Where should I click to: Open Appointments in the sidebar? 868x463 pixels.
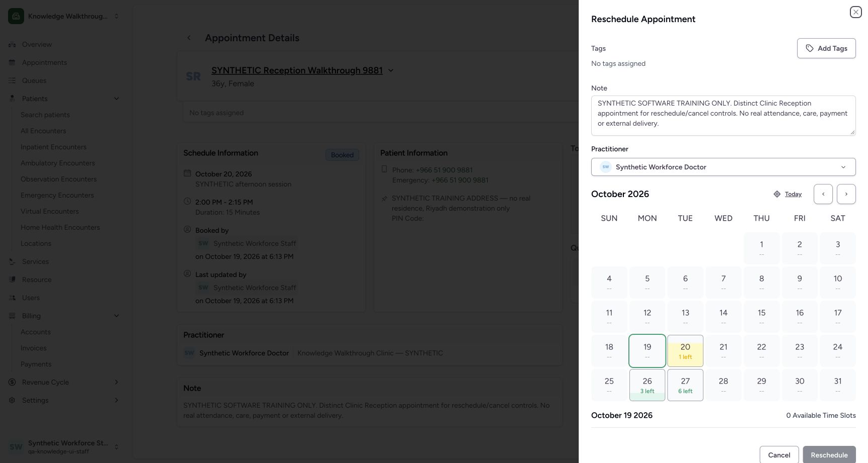tap(44, 62)
